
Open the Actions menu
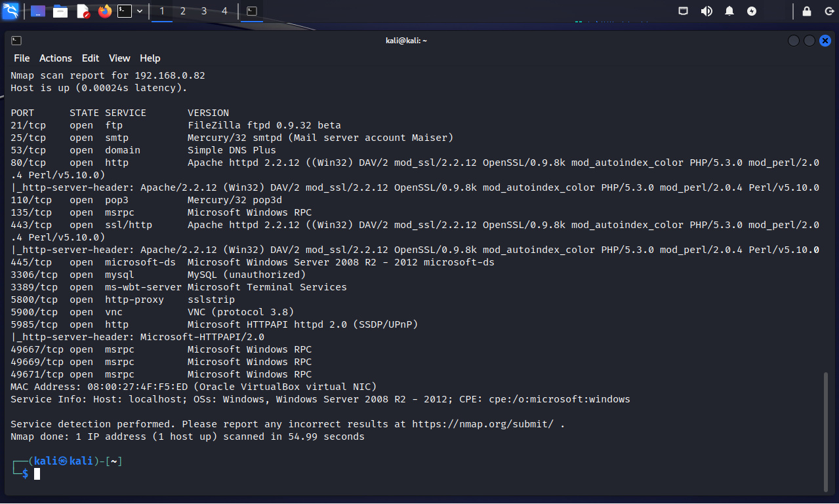[56, 58]
